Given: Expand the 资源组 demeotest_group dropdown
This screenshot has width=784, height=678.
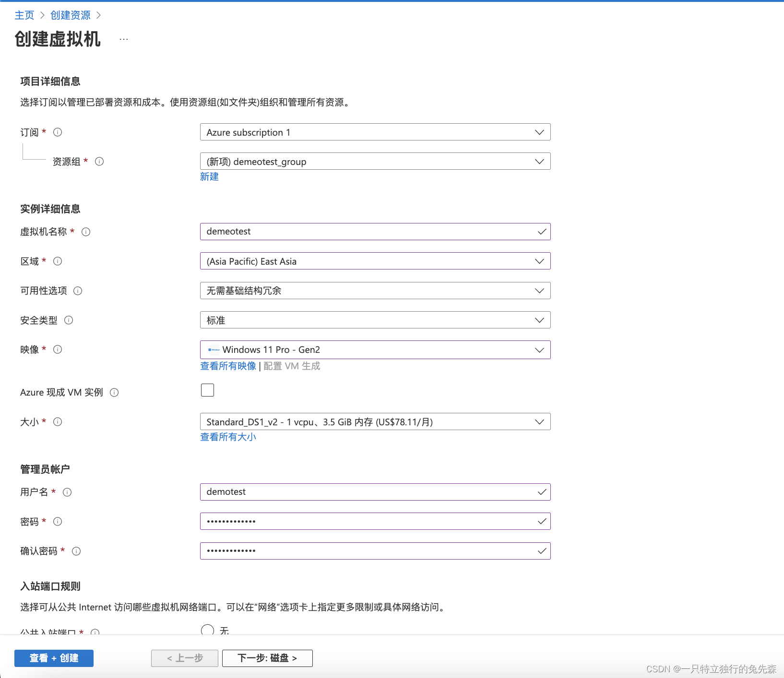Looking at the screenshot, I should [x=375, y=162].
